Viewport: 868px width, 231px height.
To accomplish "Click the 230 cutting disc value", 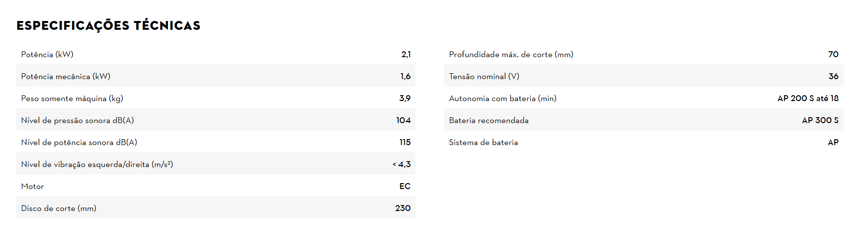I will (x=403, y=208).
